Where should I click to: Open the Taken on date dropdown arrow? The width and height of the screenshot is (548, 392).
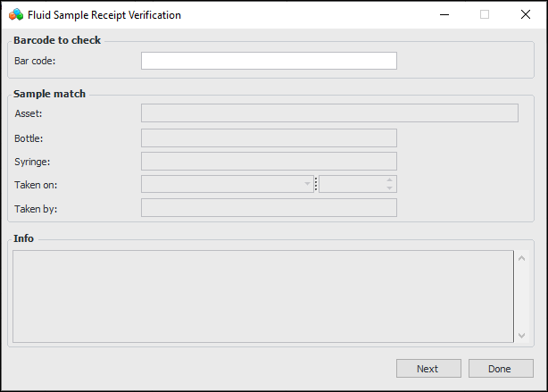[x=307, y=184]
